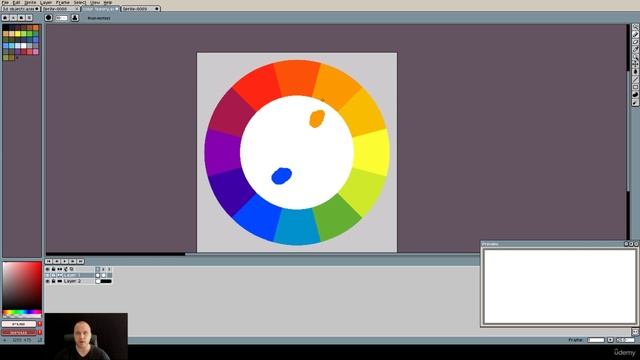Select the Line tool
640x360 pixels.
635,79
